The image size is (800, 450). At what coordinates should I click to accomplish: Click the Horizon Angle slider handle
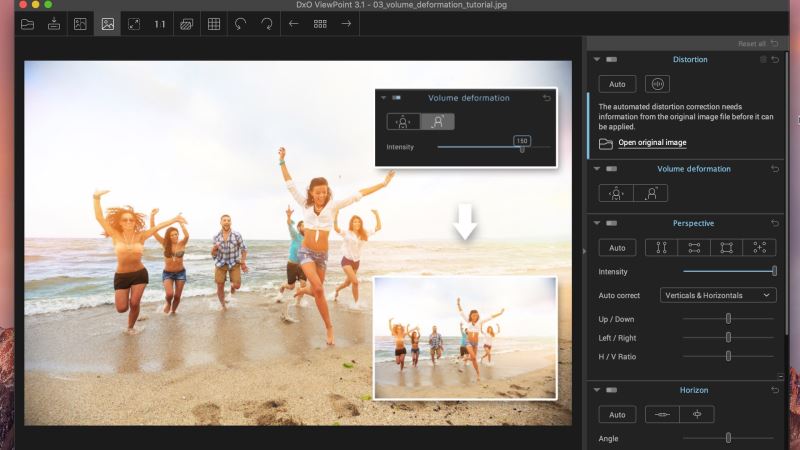tap(729, 438)
